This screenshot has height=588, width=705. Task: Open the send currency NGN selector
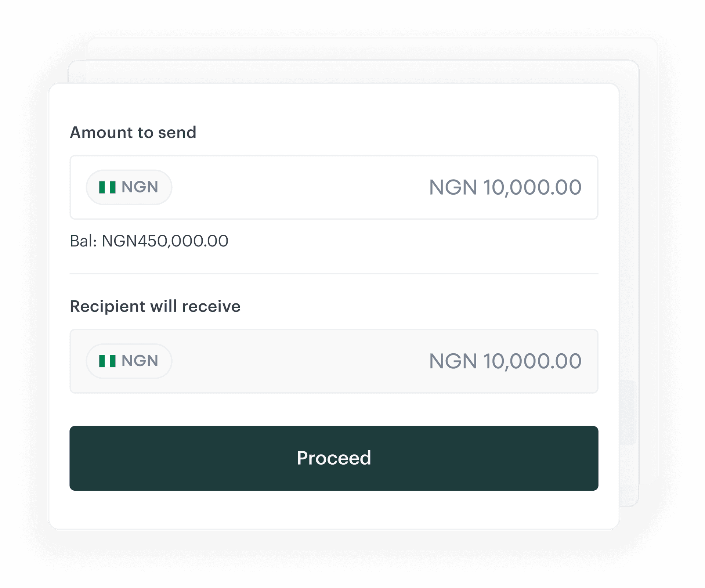[129, 187]
